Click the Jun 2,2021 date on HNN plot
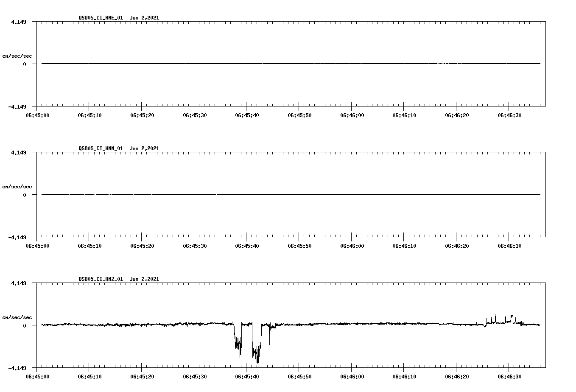 (x=144, y=148)
